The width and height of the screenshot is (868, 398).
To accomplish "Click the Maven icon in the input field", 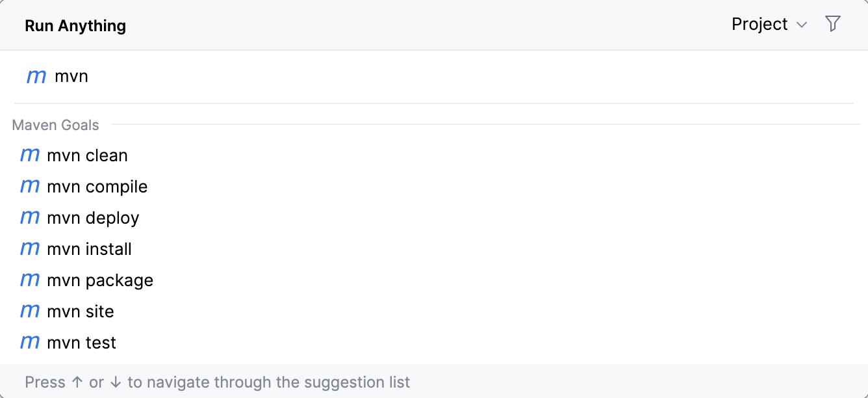I will click(36, 77).
